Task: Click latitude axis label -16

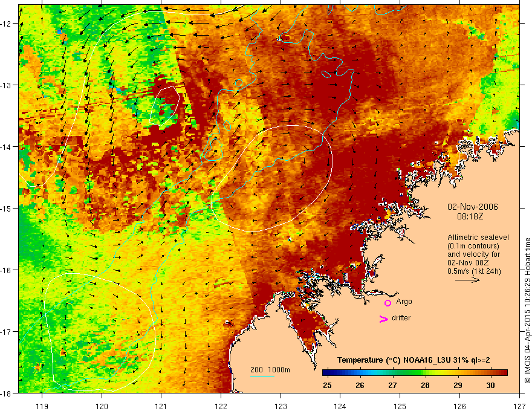Action: pos(6,270)
